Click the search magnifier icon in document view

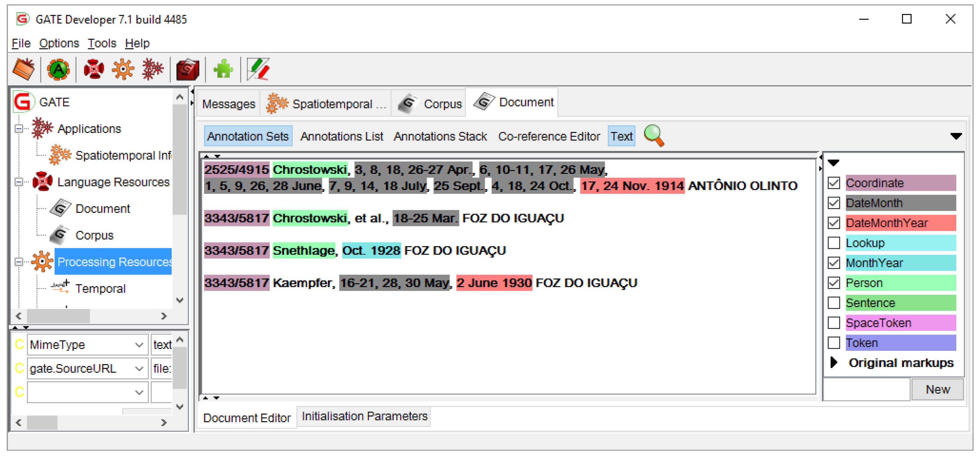coord(654,136)
